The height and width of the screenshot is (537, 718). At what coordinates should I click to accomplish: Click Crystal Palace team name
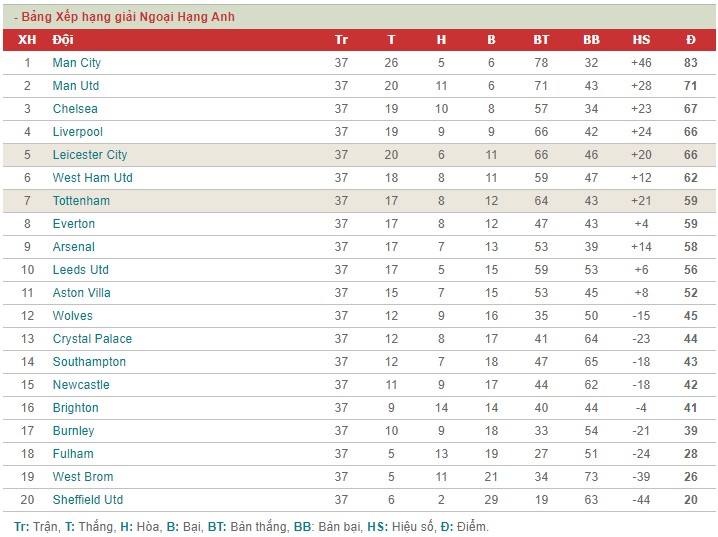click(92, 339)
